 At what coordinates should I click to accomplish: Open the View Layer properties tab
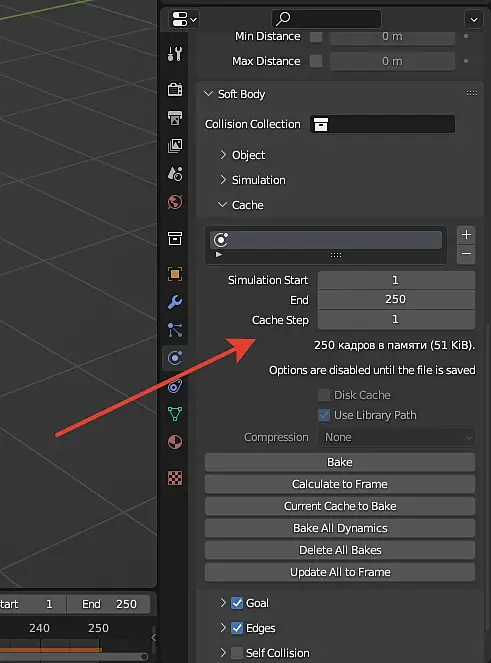click(x=175, y=146)
